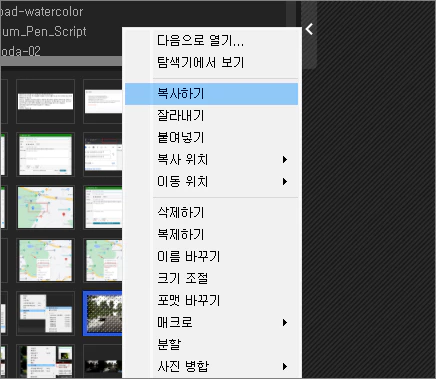Screen dimensions: 436x379
Task: Choose '분할' from the context menu
Action: pos(211,345)
